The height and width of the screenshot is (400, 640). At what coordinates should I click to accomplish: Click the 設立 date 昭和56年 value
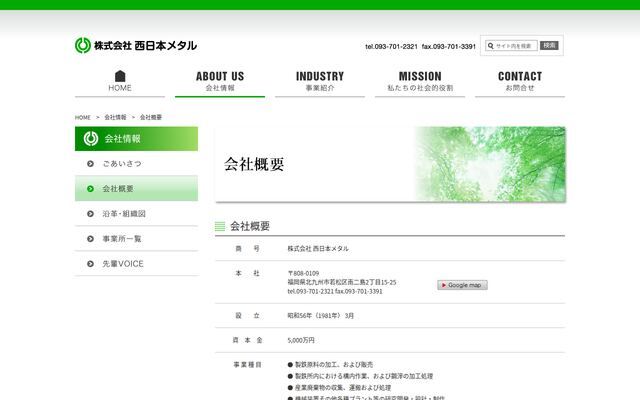pyautogui.click(x=320, y=316)
